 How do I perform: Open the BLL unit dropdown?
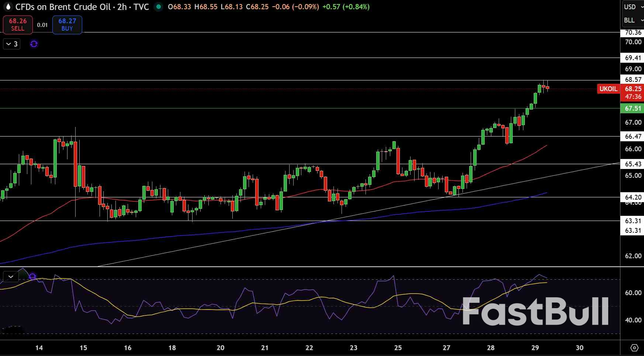point(632,20)
